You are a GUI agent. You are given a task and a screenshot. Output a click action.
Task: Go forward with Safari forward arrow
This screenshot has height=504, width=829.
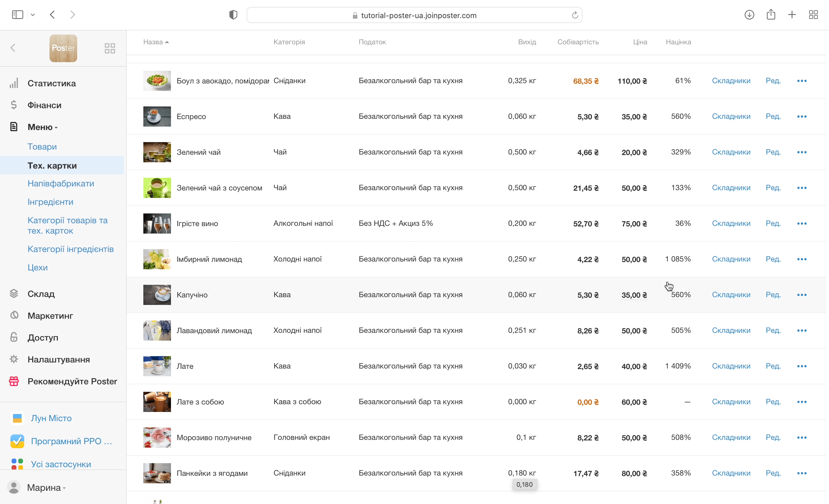point(72,15)
